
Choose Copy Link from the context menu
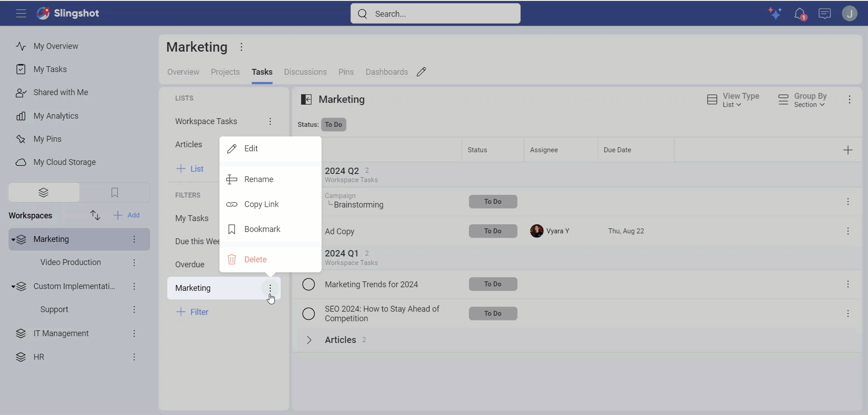tap(270, 204)
